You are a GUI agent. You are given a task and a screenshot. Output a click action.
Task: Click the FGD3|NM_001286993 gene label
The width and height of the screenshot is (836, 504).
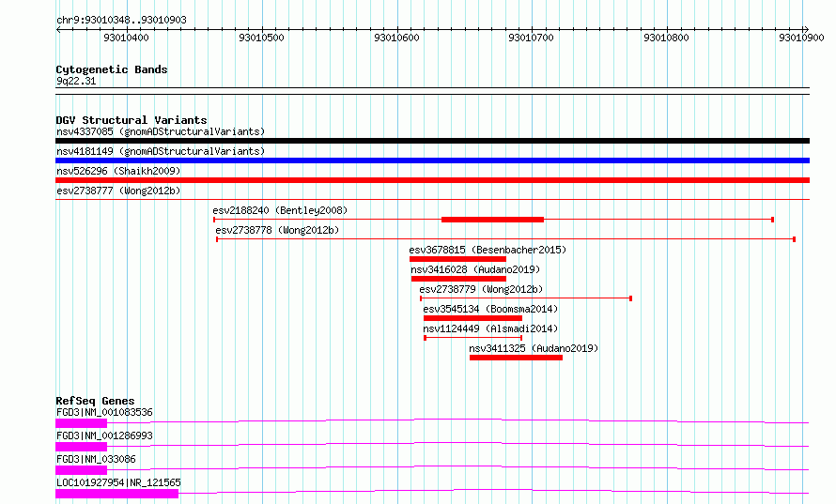[x=104, y=435]
